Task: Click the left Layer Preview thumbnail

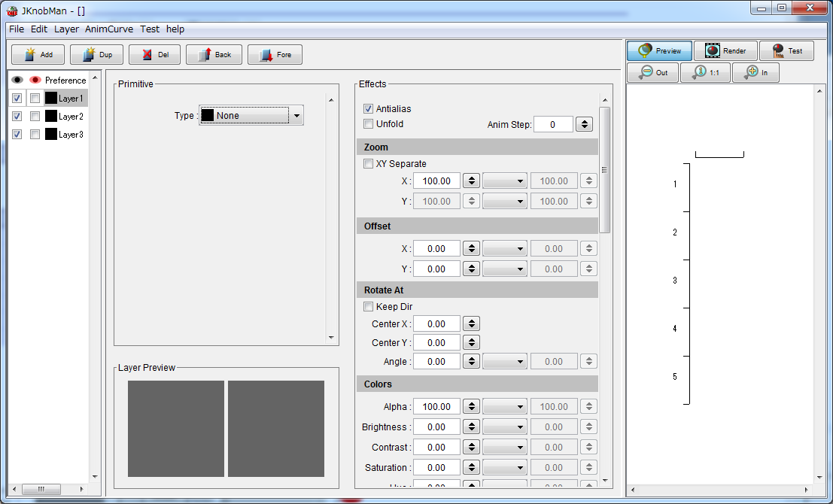Action: (176, 429)
